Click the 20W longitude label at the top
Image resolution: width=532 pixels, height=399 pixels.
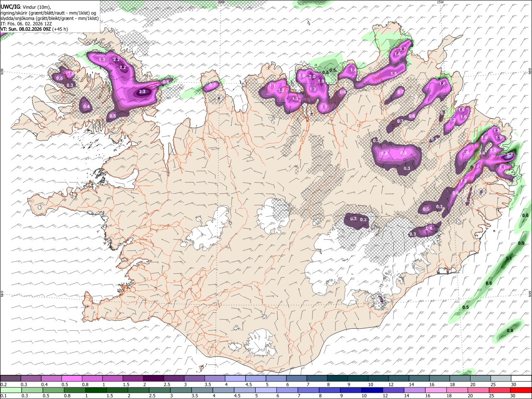click(x=221, y=2)
